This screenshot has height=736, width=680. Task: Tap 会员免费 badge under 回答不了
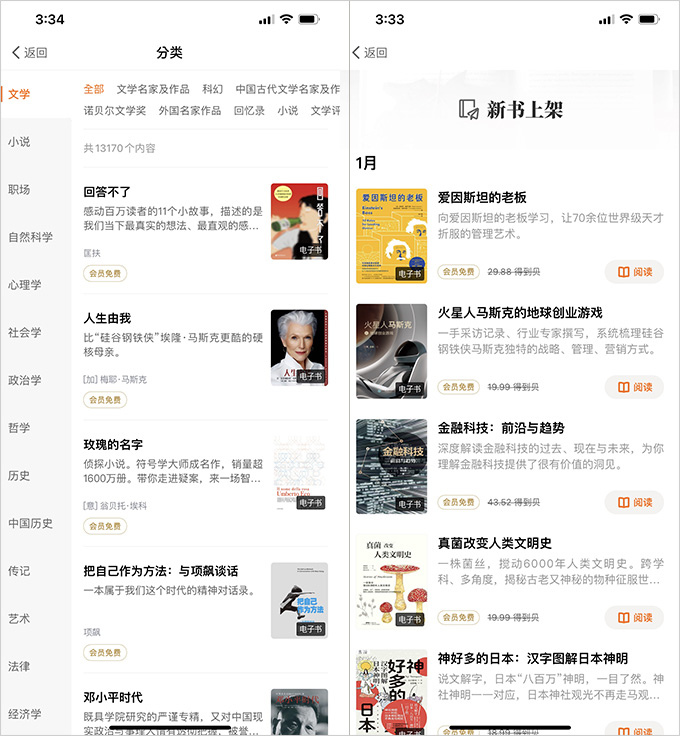point(105,274)
